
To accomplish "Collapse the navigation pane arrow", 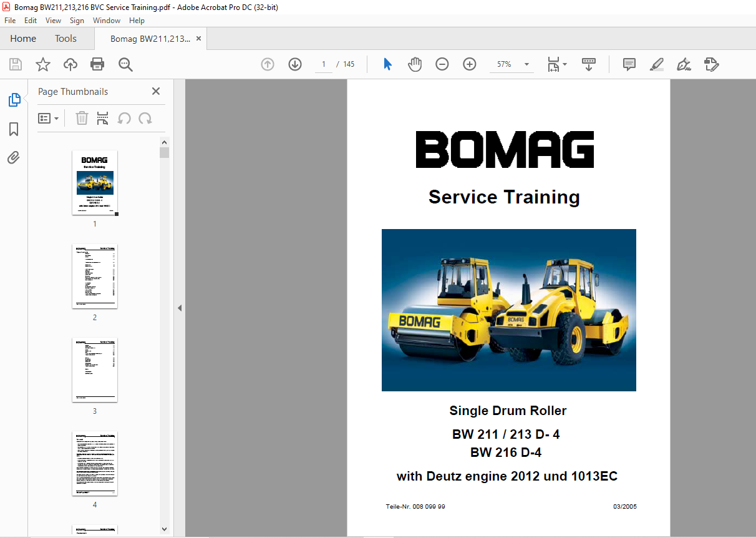I will pyautogui.click(x=180, y=308).
